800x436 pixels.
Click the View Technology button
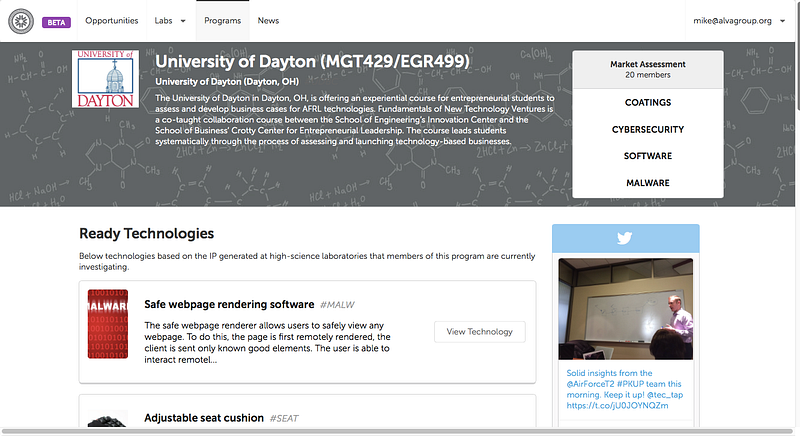tap(480, 331)
